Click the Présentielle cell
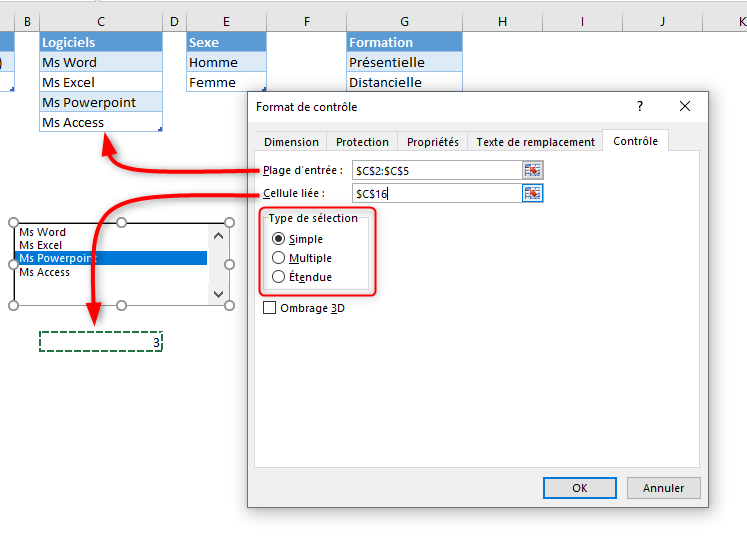The width and height of the screenshot is (747, 543). pyautogui.click(x=404, y=62)
